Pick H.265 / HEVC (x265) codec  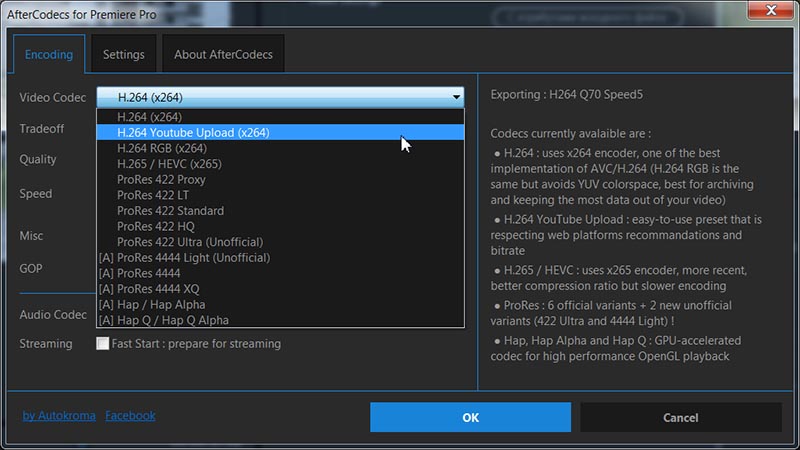point(280,164)
